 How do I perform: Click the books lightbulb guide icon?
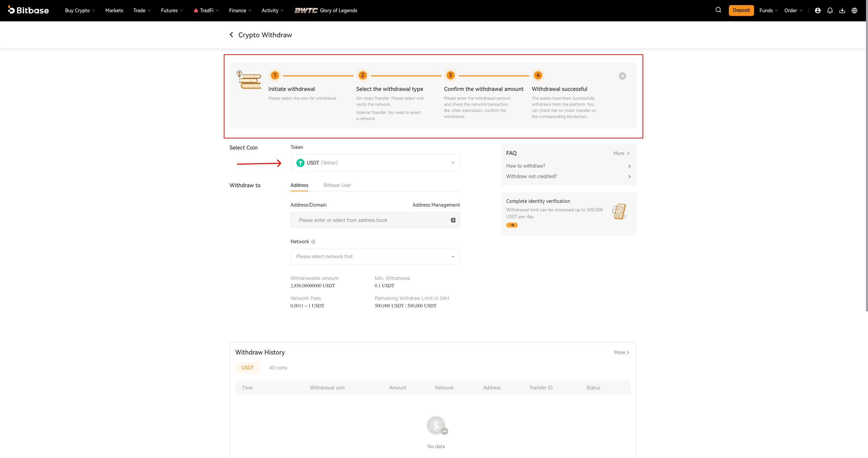[249, 79]
